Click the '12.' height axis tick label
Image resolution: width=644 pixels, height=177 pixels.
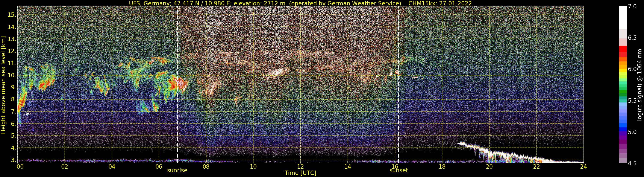click(12, 51)
